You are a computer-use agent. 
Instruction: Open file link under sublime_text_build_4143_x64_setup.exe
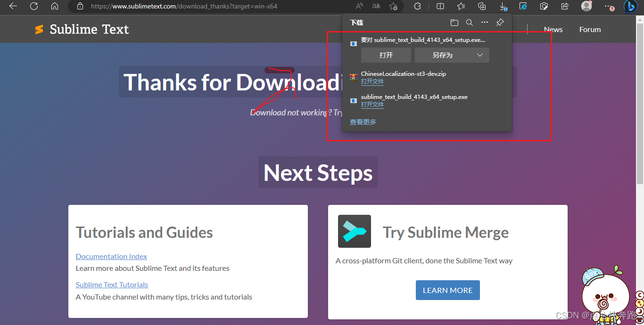coord(372,105)
